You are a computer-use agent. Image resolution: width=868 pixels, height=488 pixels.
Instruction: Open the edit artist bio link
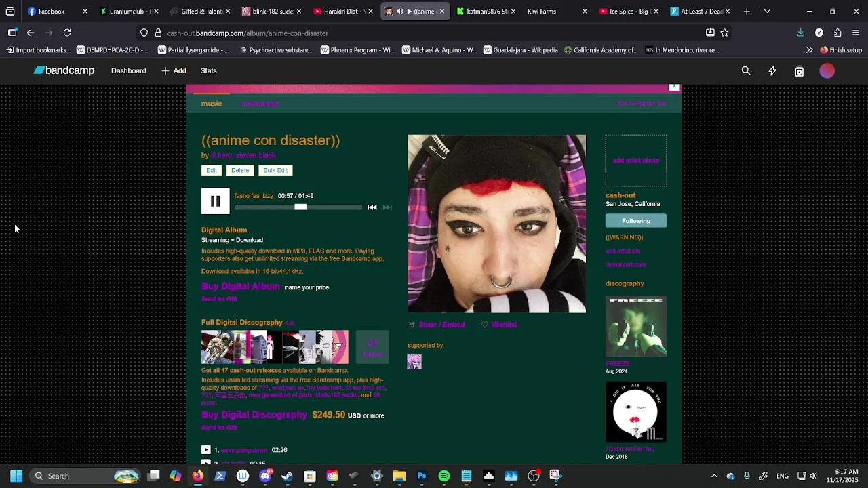coord(623,251)
